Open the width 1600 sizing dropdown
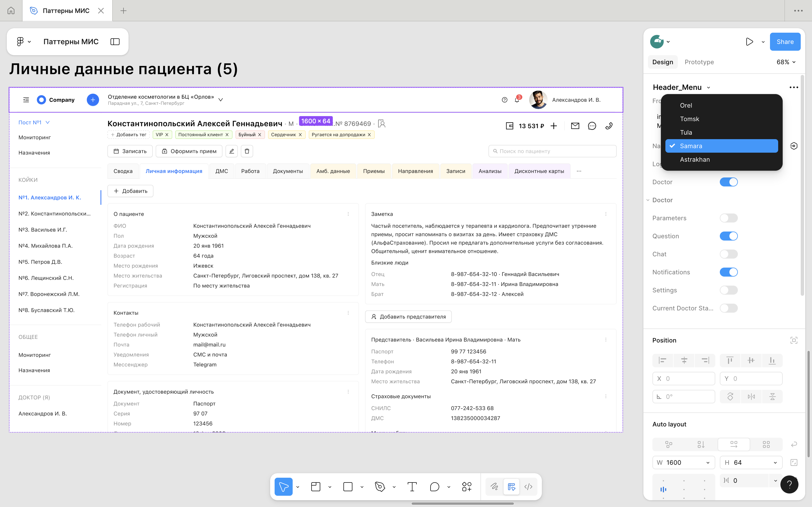This screenshot has height=507, width=812. tap(708, 463)
